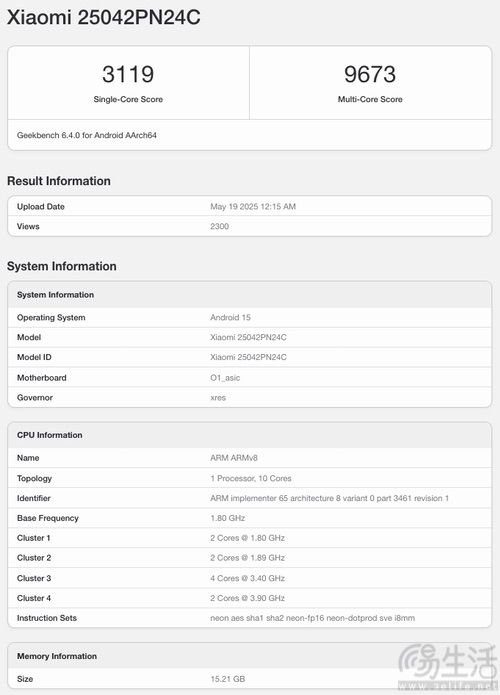Viewport: 500px width, 695px height.
Task: Click the Motherboard label
Action: pyautogui.click(x=42, y=378)
